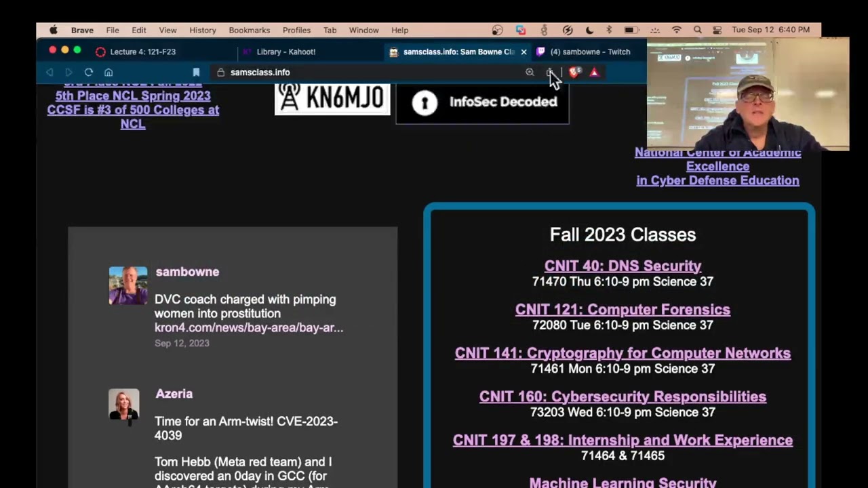
Task: Open the Window menu
Action: click(364, 30)
